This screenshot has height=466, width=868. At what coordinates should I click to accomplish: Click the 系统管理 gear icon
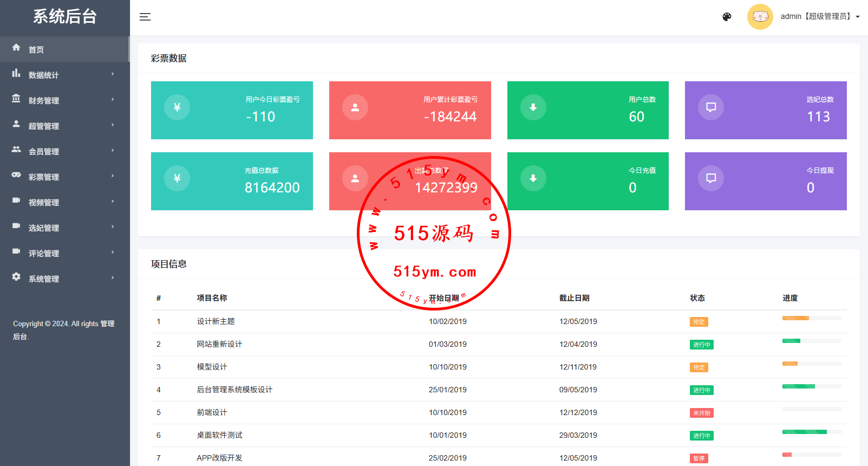click(x=16, y=277)
